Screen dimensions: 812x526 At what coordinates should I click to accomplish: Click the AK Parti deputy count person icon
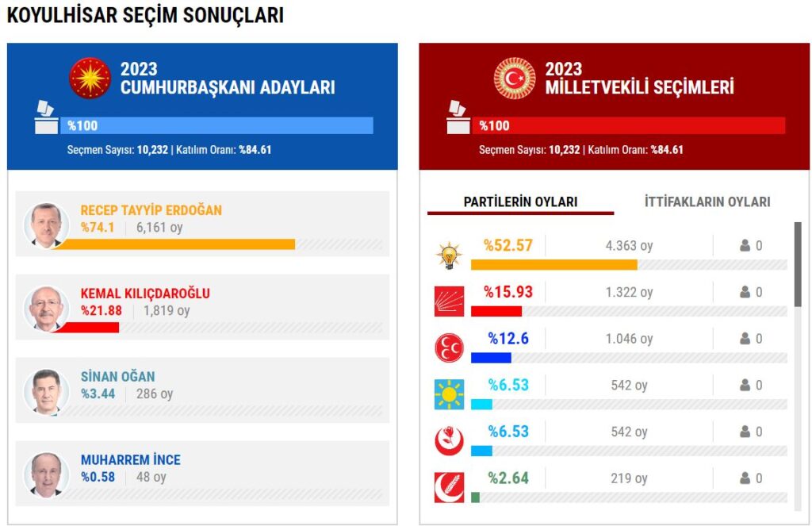point(745,246)
